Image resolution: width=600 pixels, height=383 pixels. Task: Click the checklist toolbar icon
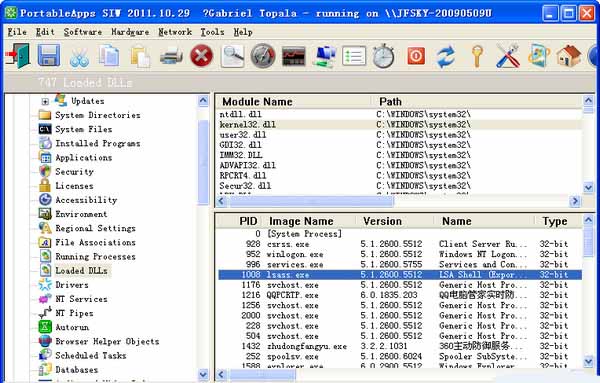354,56
